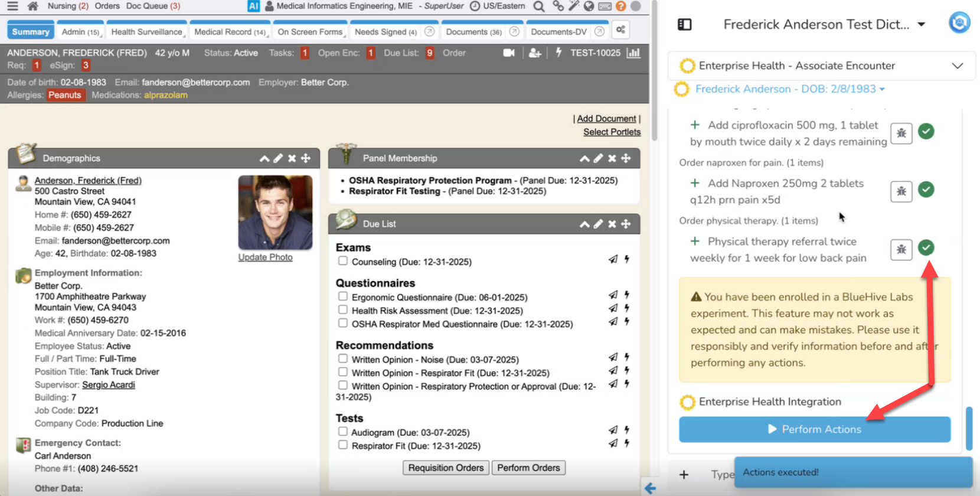This screenshot has width=980, height=496.
Task: Switch to the Health Surveillance tab
Action: click(x=146, y=32)
